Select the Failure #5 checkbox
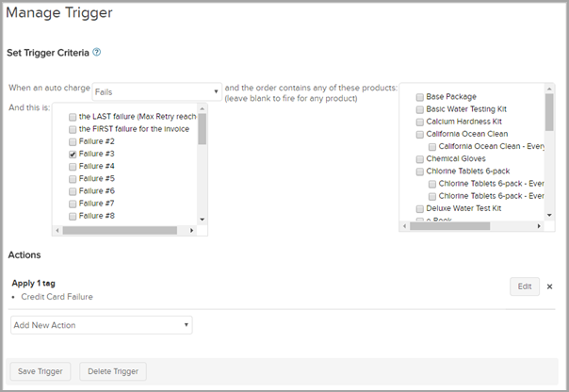This screenshot has height=392, width=569. click(x=73, y=179)
